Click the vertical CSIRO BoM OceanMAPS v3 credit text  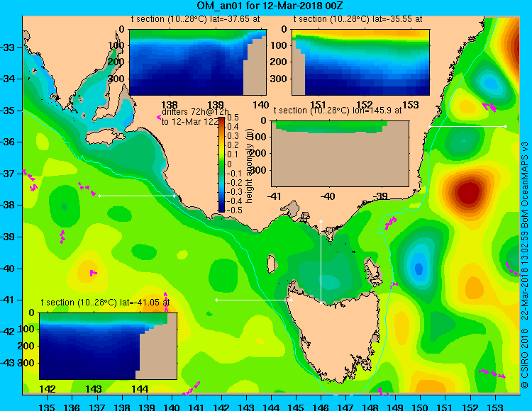pos(525,265)
